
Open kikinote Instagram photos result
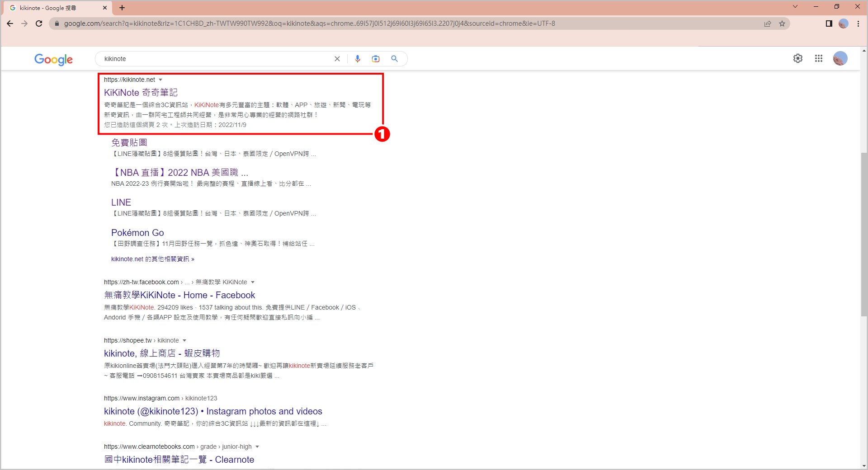213,411
